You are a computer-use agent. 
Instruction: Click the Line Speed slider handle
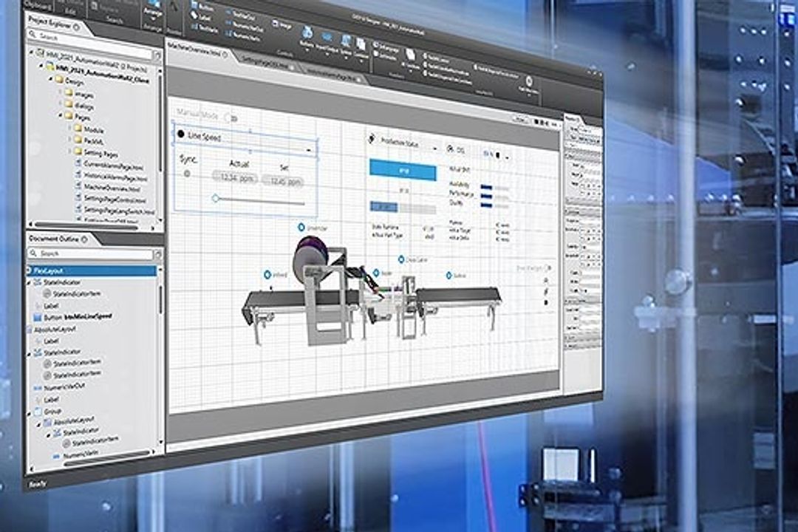[215, 198]
